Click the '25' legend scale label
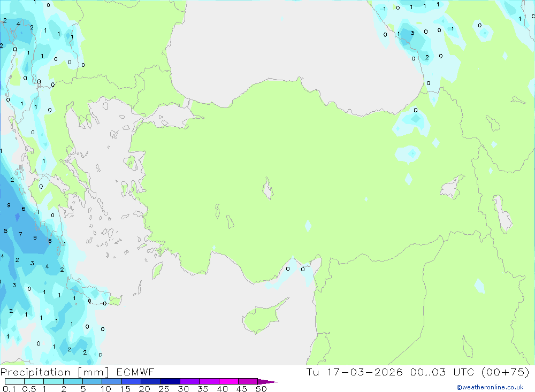535x392 pixels. pos(164,389)
